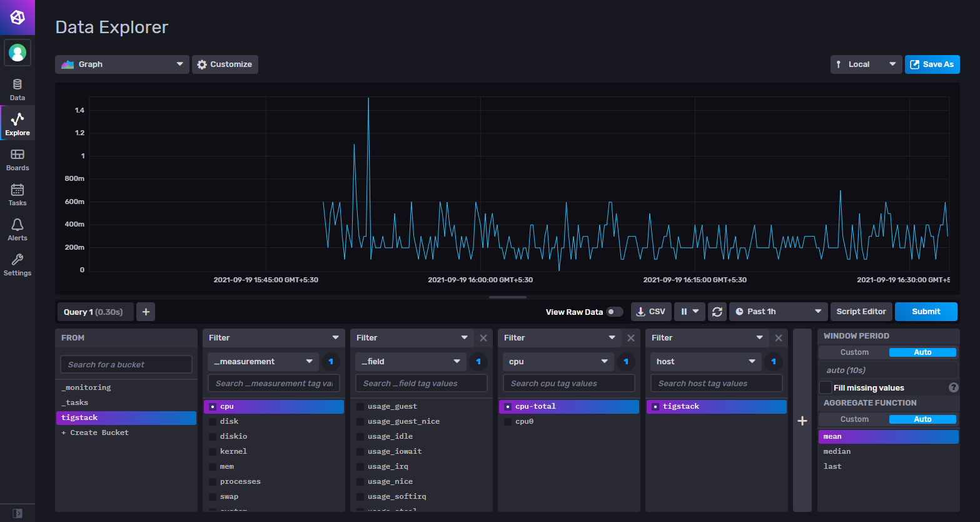Enable the Fill missing values checkbox

pyautogui.click(x=824, y=387)
